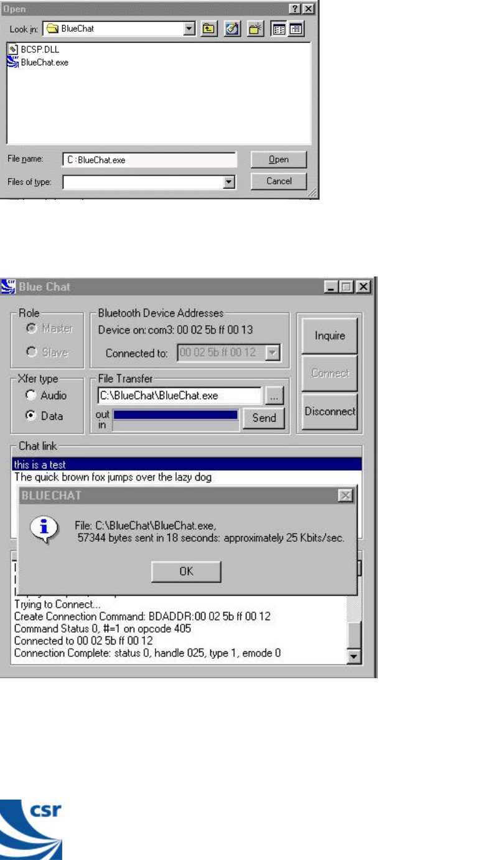Image resolution: width=504 pixels, height=860 pixels.
Task: Select the BlueChat.exe file icon
Action: [x=13, y=62]
